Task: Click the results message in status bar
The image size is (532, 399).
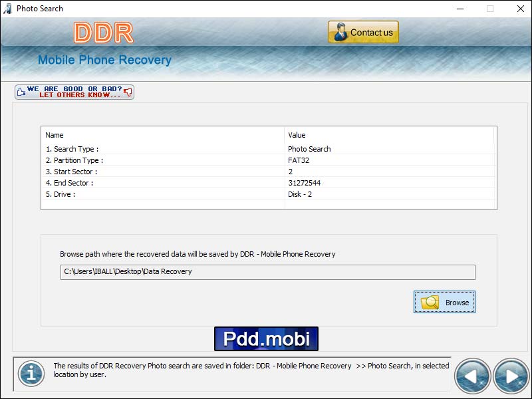Action: (251, 370)
